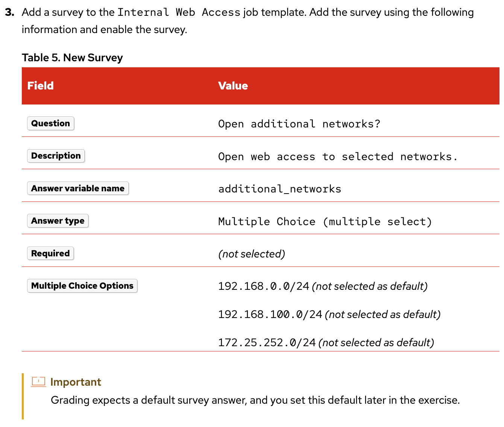This screenshot has width=504, height=427.
Task: Click the Multiple Choice Options label
Action: click(82, 286)
